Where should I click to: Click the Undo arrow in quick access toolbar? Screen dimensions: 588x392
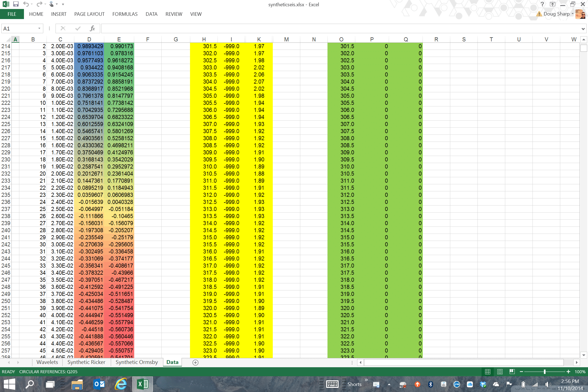click(26, 4)
